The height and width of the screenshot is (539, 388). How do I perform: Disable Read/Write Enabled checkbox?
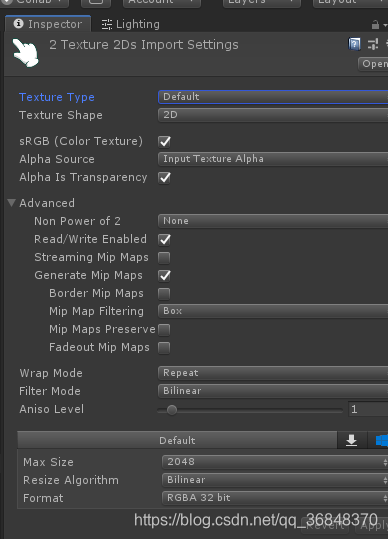pos(164,239)
